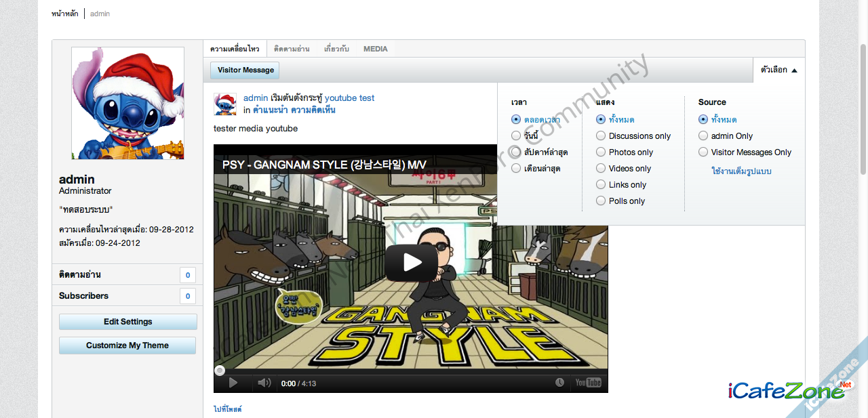Click the Visitor Message button
868x418 pixels.
pyautogui.click(x=245, y=70)
